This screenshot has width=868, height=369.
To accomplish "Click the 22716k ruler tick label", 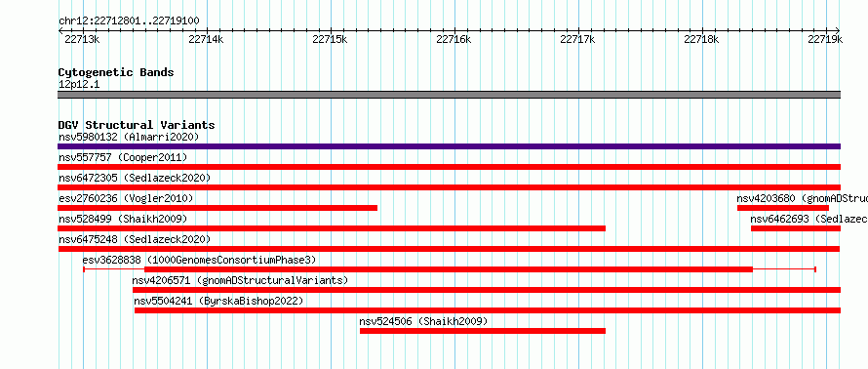I will tap(454, 39).
